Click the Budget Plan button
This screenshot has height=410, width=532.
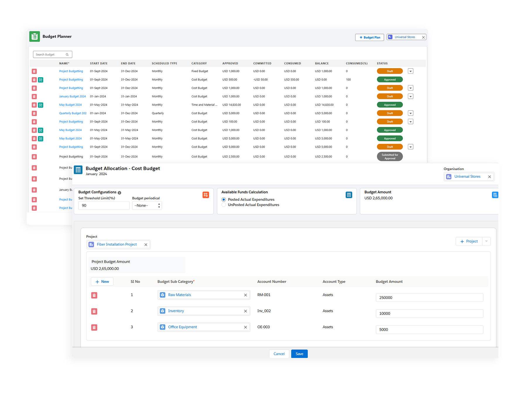[x=369, y=37]
